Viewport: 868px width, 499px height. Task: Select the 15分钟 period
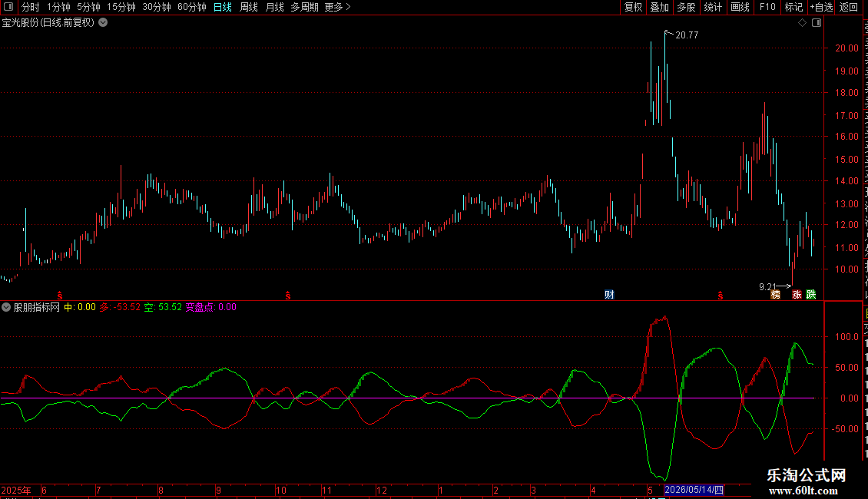(121, 7)
